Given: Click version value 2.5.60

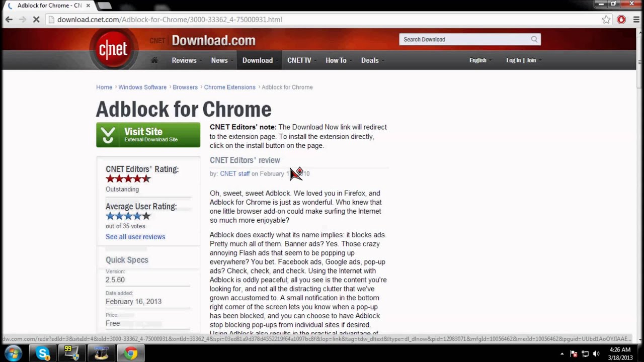Looking at the screenshot, I should click(x=115, y=280).
